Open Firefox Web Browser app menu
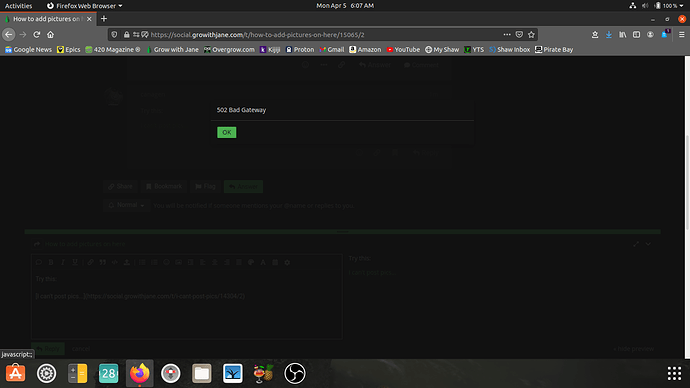This screenshot has height=388, width=690. [84, 6]
